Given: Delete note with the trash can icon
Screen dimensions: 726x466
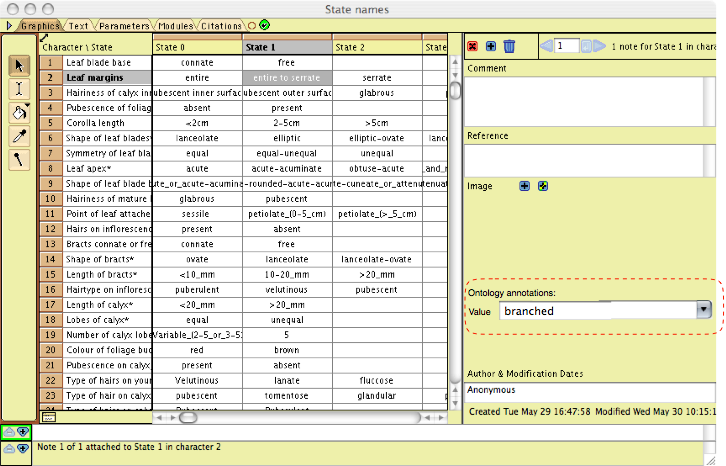Looking at the screenshot, I should [x=509, y=46].
